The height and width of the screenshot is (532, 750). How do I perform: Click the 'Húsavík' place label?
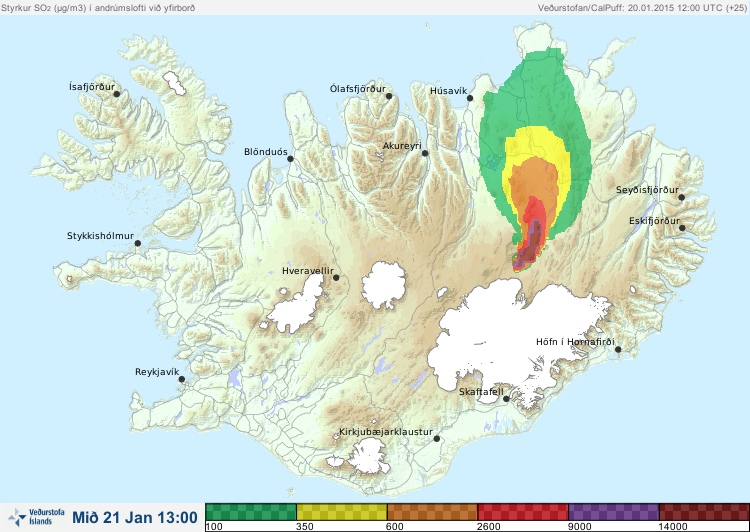(449, 90)
